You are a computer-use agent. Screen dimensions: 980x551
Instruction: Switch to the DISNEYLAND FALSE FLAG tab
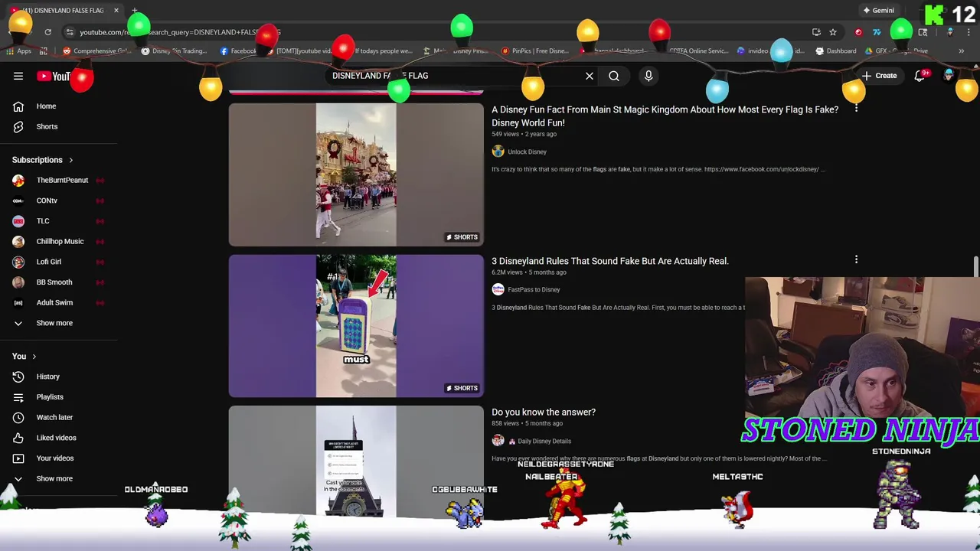coord(63,11)
